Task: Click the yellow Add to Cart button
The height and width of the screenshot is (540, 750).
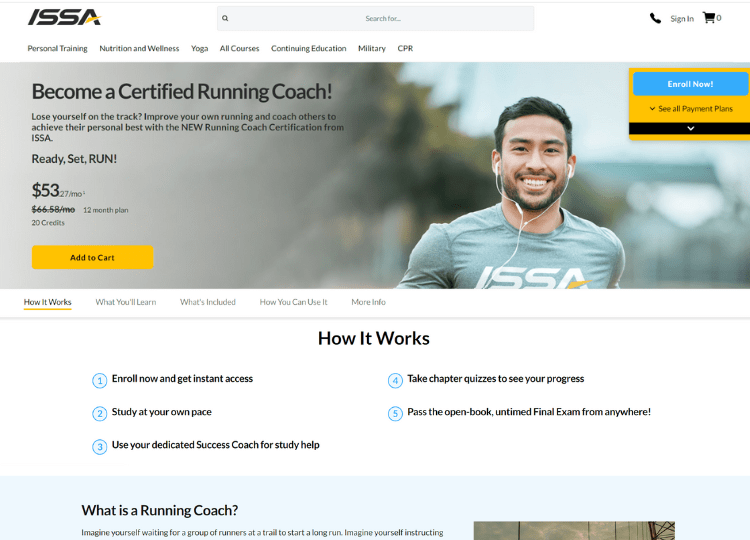Action: pos(92,257)
